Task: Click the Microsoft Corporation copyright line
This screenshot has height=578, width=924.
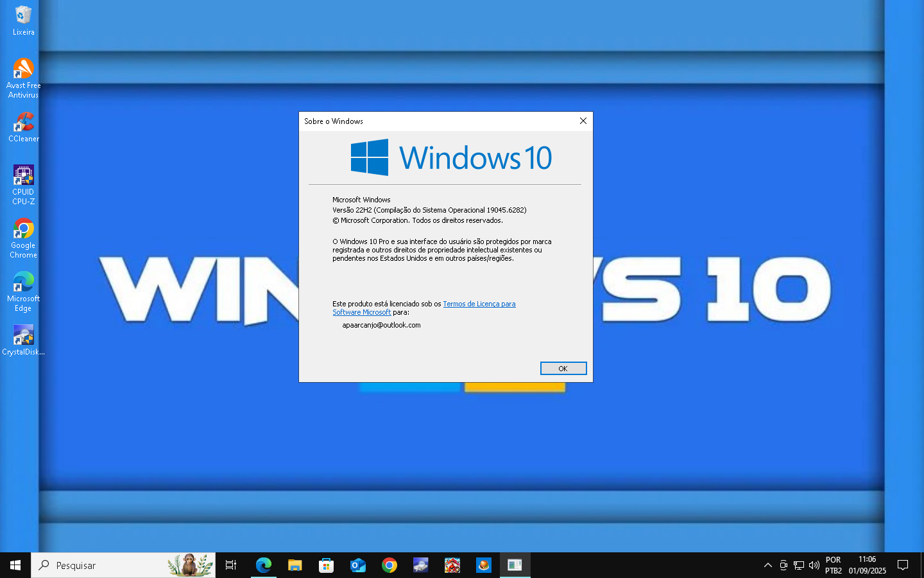Action: point(418,220)
